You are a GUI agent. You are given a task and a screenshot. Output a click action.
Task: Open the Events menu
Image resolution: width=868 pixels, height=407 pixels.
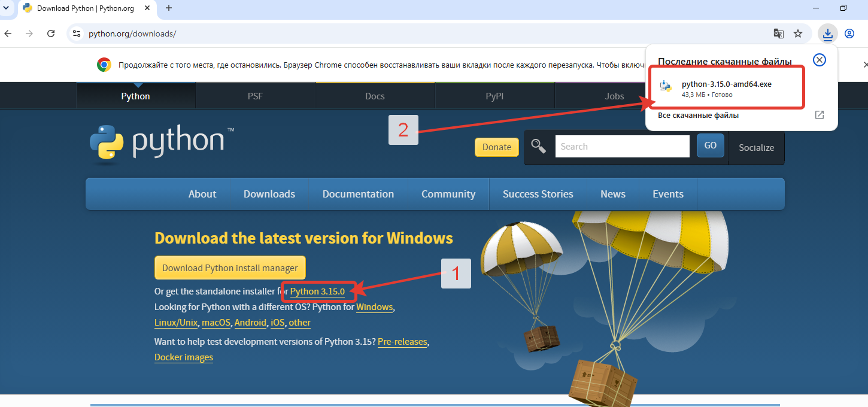pyautogui.click(x=668, y=194)
